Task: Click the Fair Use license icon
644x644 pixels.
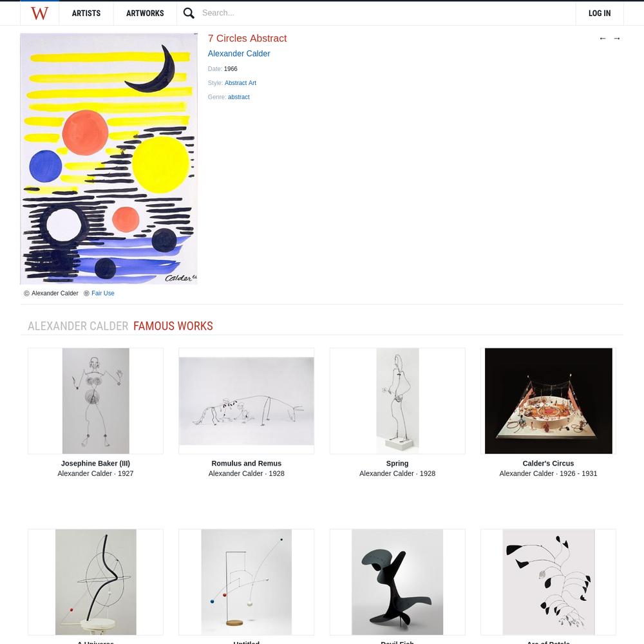Action: (x=86, y=293)
